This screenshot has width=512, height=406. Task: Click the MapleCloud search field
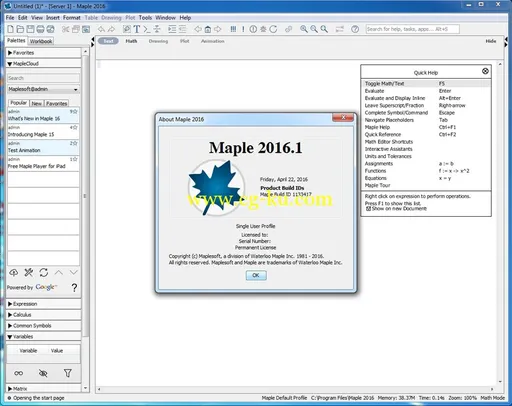43,78
